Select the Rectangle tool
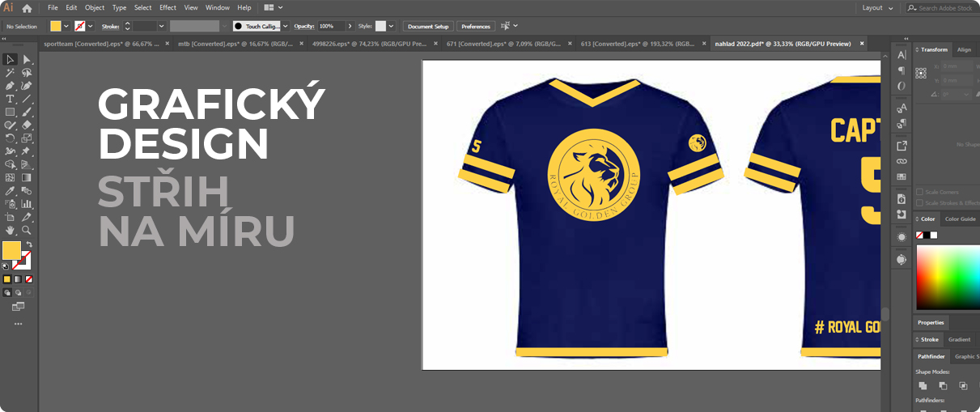 point(10,112)
